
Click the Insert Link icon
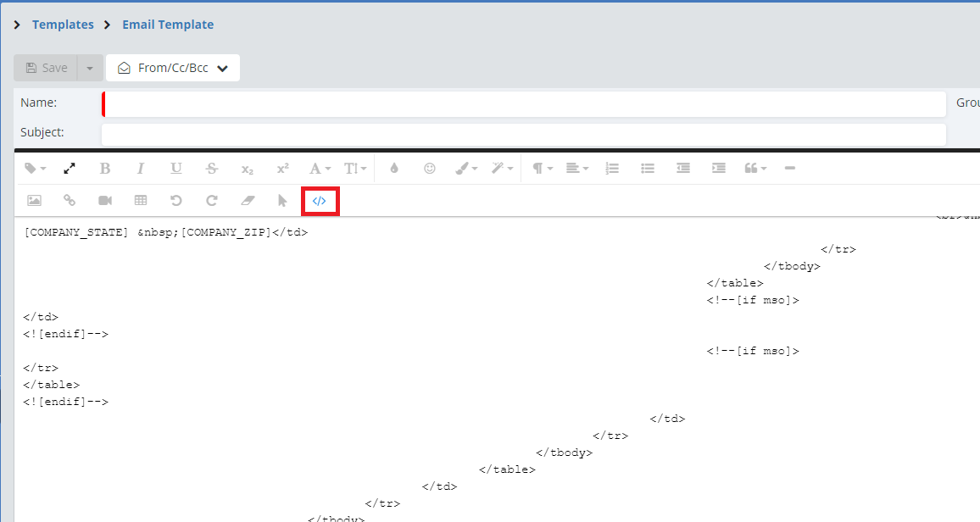70,201
